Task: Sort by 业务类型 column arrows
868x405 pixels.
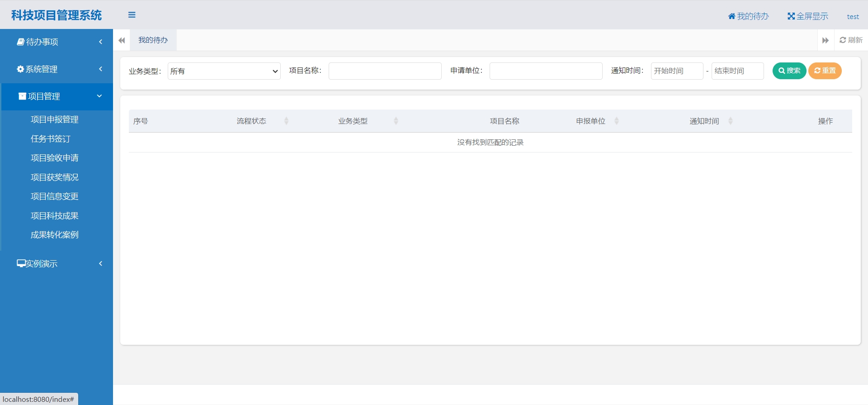Action: [396, 121]
